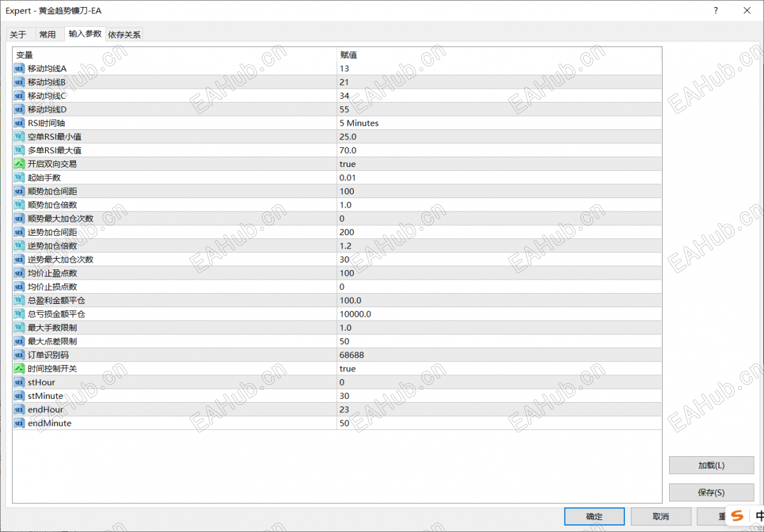Image resolution: width=764 pixels, height=532 pixels.
Task: Click the integer icon beside 移动均线A
Action: (20, 68)
